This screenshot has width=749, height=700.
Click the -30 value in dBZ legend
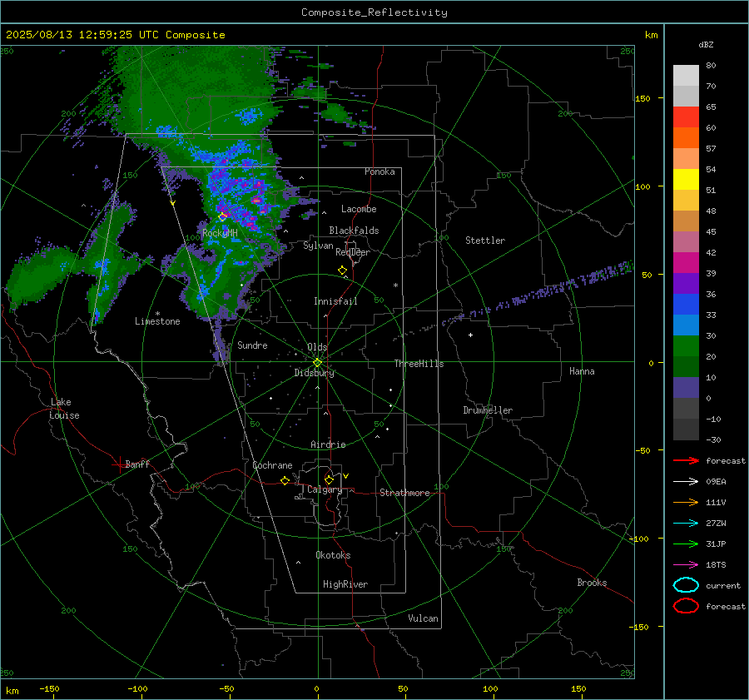pyautogui.click(x=713, y=439)
